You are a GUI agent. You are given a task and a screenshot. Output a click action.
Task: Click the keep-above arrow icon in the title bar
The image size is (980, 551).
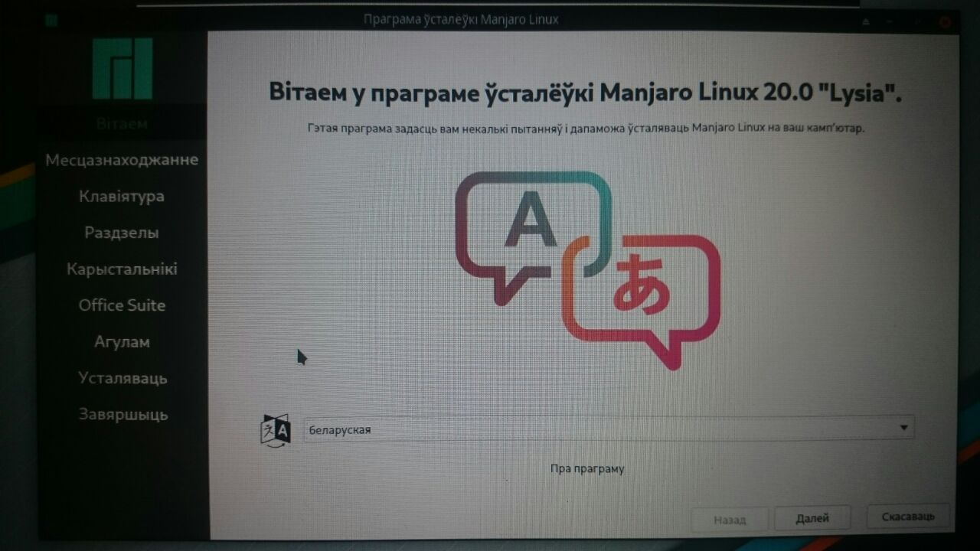pos(866,21)
